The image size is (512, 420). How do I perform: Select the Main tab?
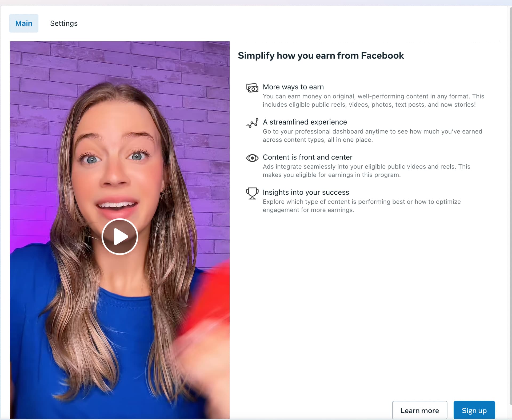click(24, 23)
